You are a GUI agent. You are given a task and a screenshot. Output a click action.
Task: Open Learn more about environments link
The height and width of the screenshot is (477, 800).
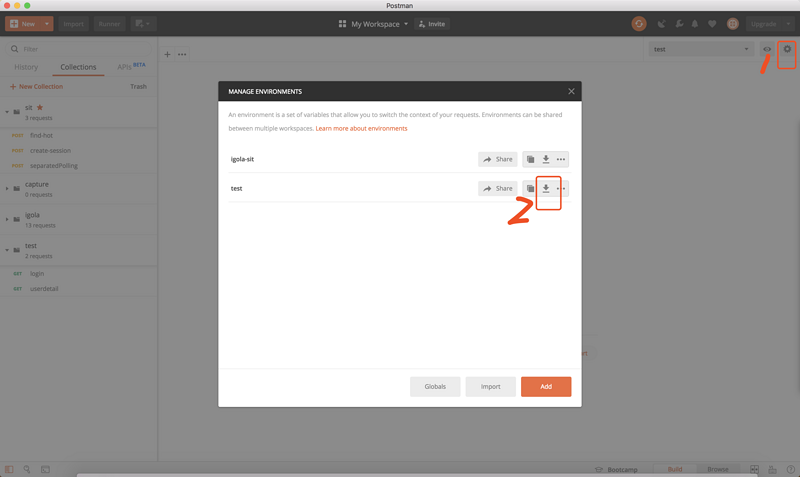pyautogui.click(x=361, y=129)
